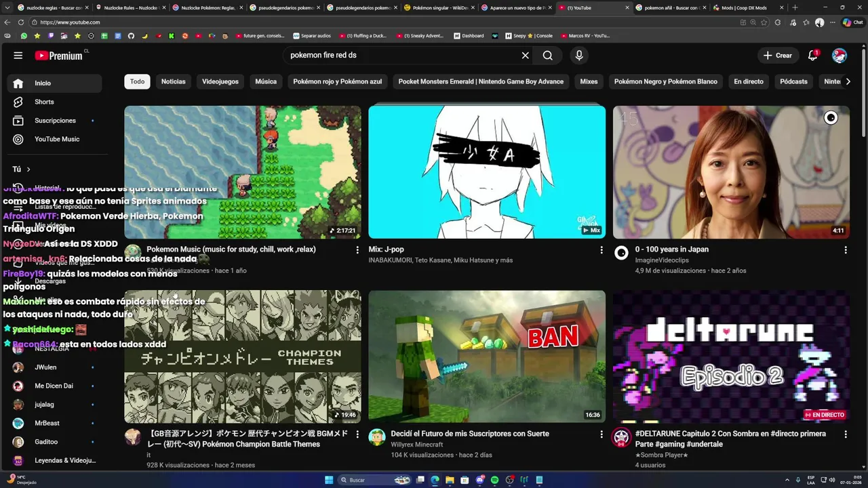The height and width of the screenshot is (488, 868).
Task: Click the YouTube Premium logo
Action: [x=58, y=56]
